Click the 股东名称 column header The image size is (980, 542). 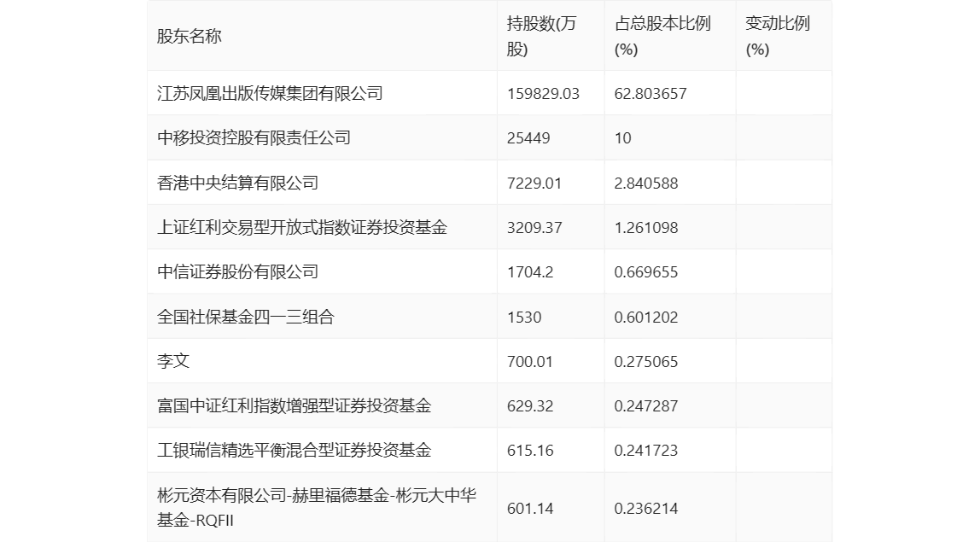190,37
